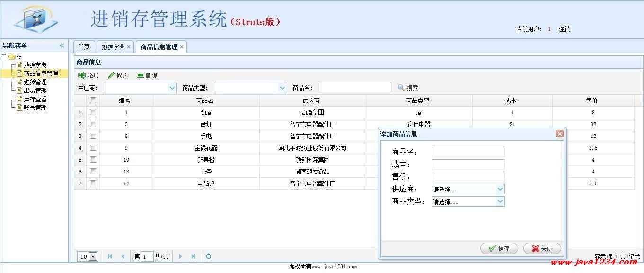This screenshot has width=644, height=273.
Task: Check the 电脑桌 row checkbox
Action: [x=93, y=183]
